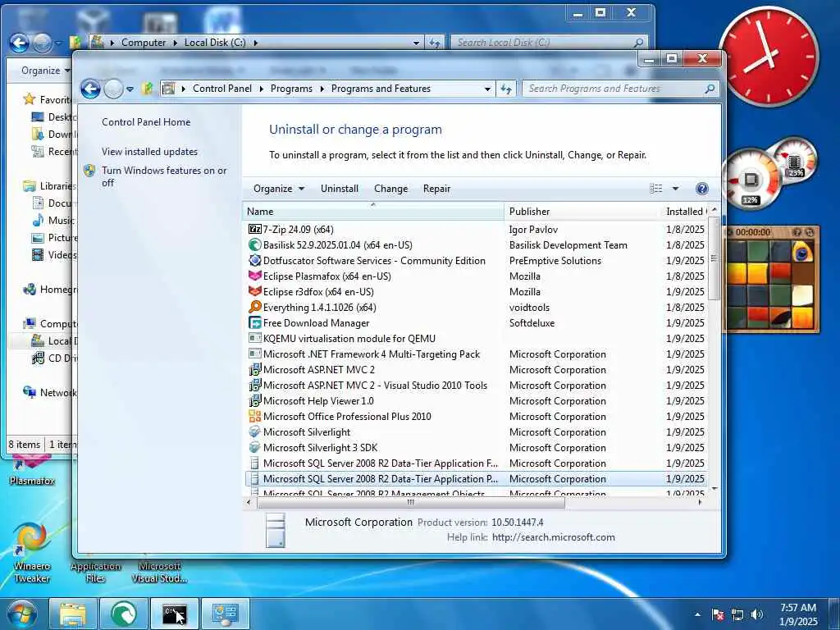840x630 pixels.
Task: Open the view options dropdown arrow
Action: 676,189
